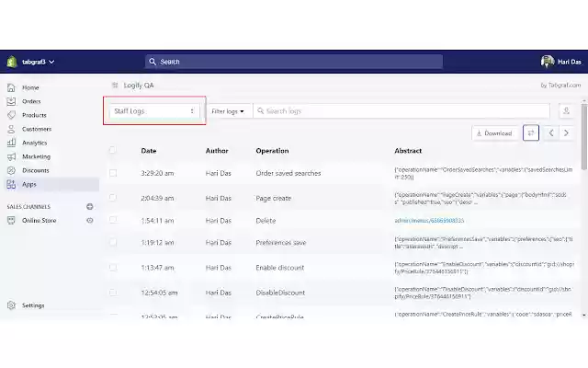Click the 1:54:11 am date cell
This screenshot has height=368, width=588.
[157, 221]
